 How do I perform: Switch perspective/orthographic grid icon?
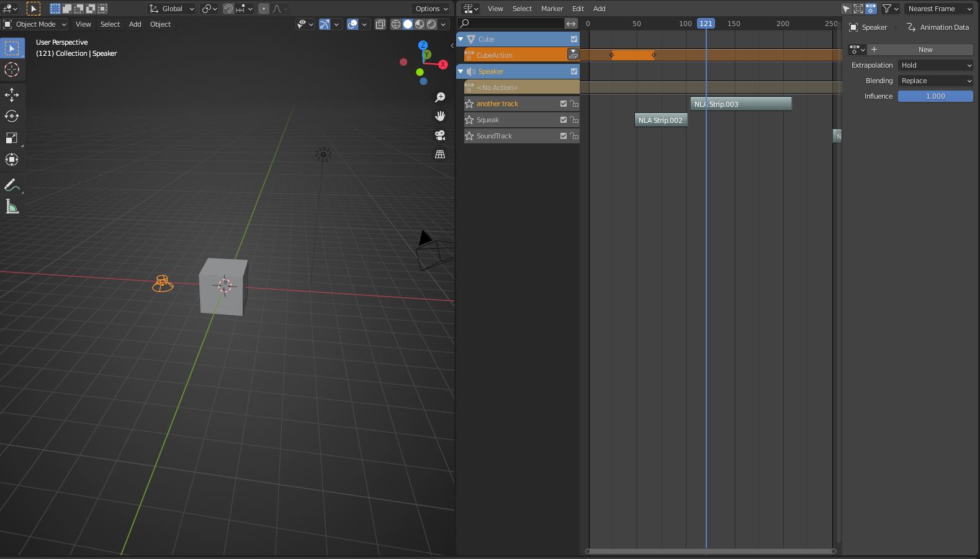[440, 154]
